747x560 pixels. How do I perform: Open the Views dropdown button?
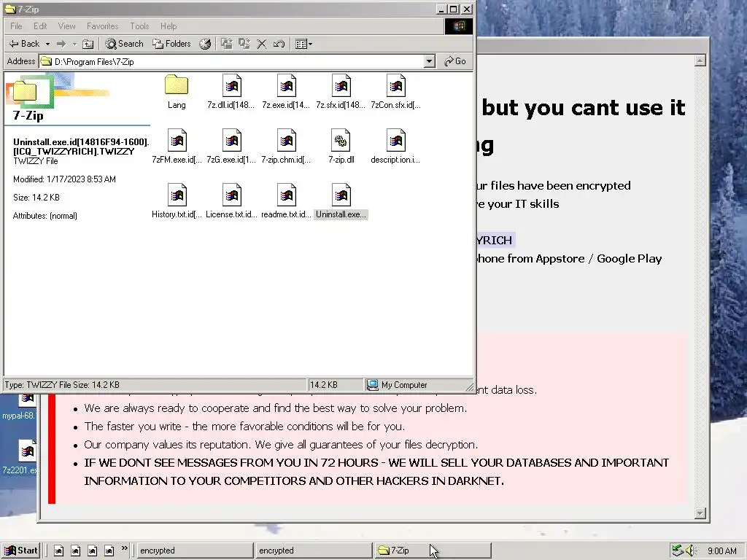[304, 44]
